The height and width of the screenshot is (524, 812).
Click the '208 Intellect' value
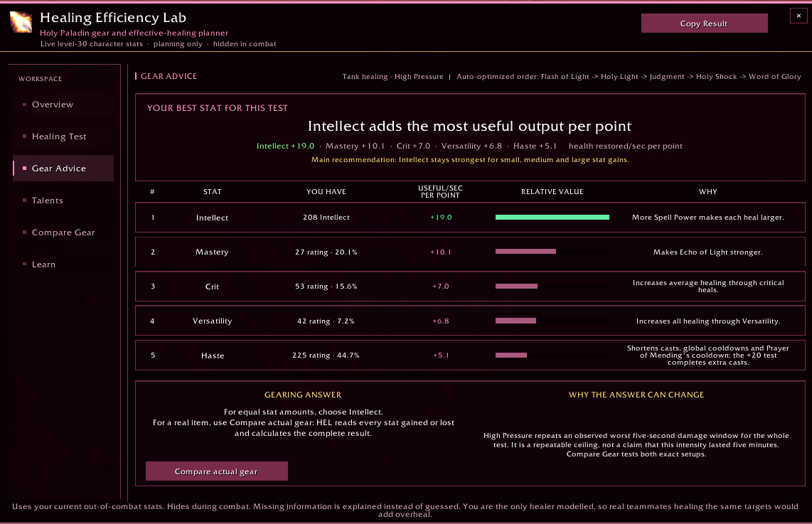326,218
